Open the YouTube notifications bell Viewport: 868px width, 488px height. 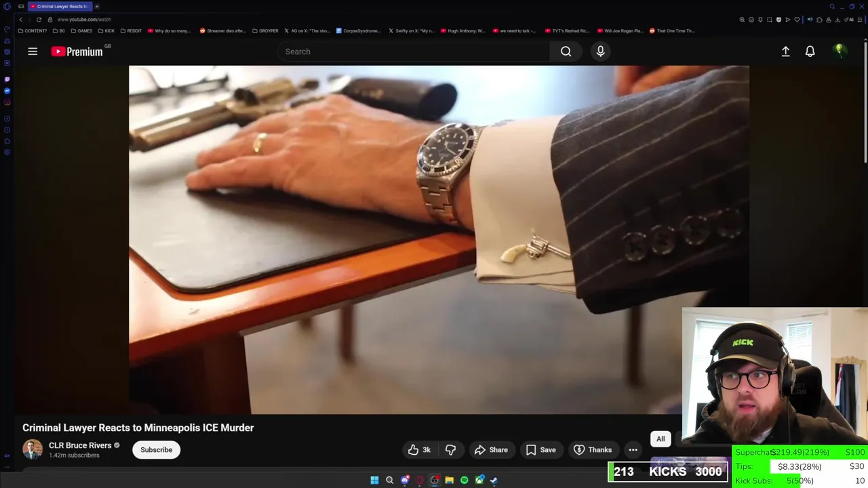point(810,52)
